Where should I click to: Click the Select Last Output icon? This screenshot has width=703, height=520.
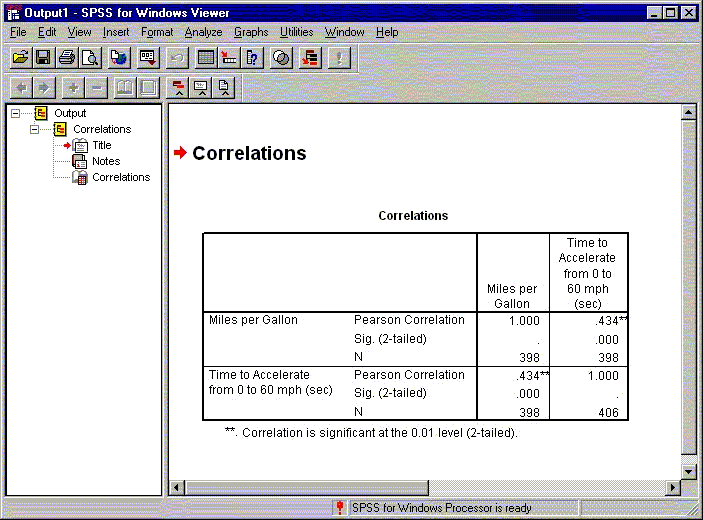tap(310, 58)
